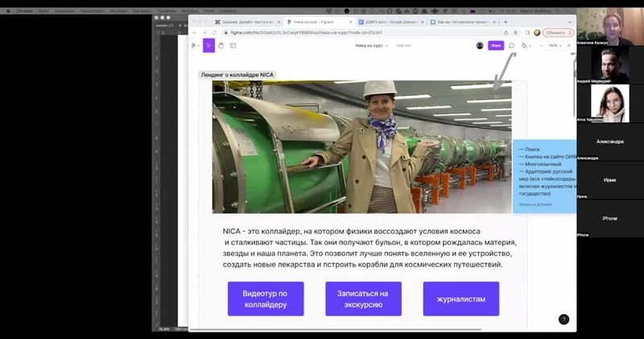Click the lock icon before figma.com
Image resolution: width=644 pixels, height=339 pixels.
[226, 32]
